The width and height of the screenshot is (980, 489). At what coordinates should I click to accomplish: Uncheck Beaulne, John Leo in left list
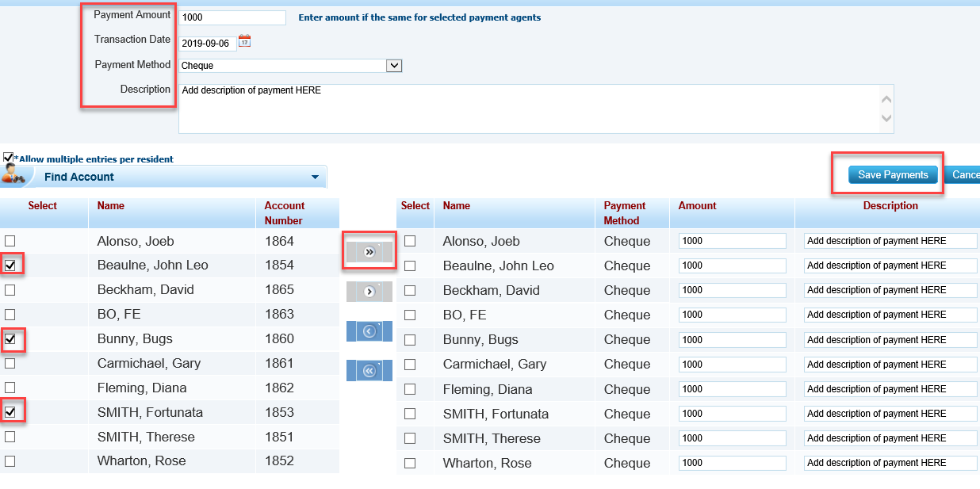coord(10,266)
